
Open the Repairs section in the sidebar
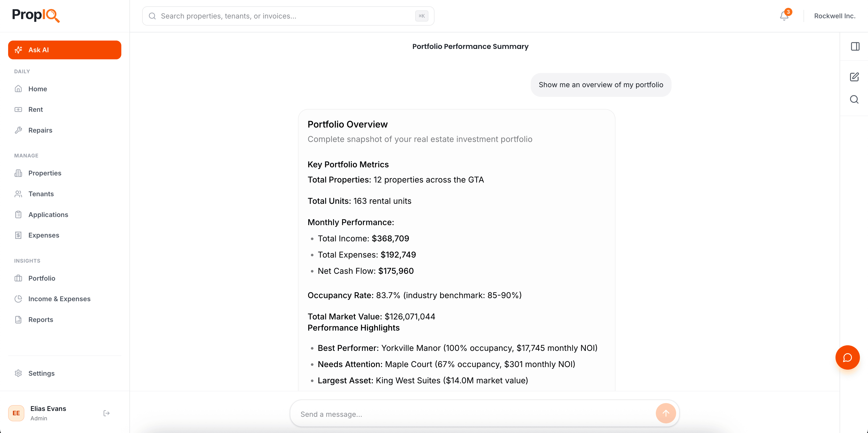click(x=40, y=130)
